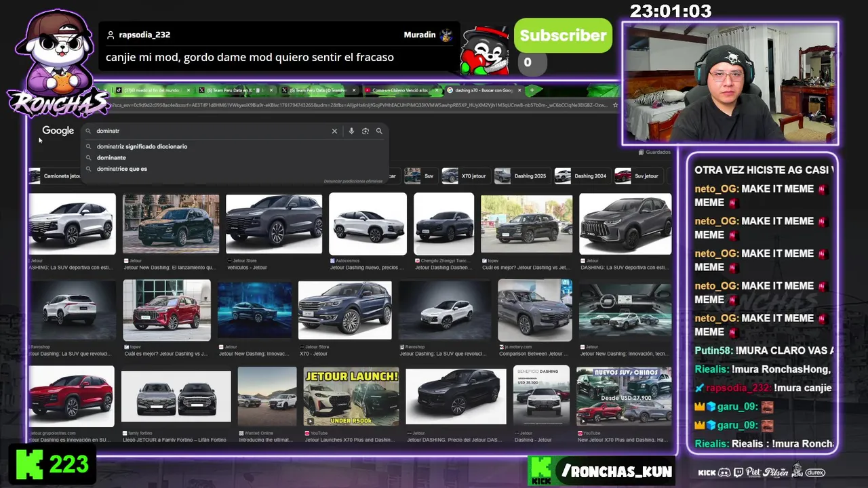
Task: Open the 'JETOUR LAUNCH!' YouTube thumbnail
Action: (351, 396)
